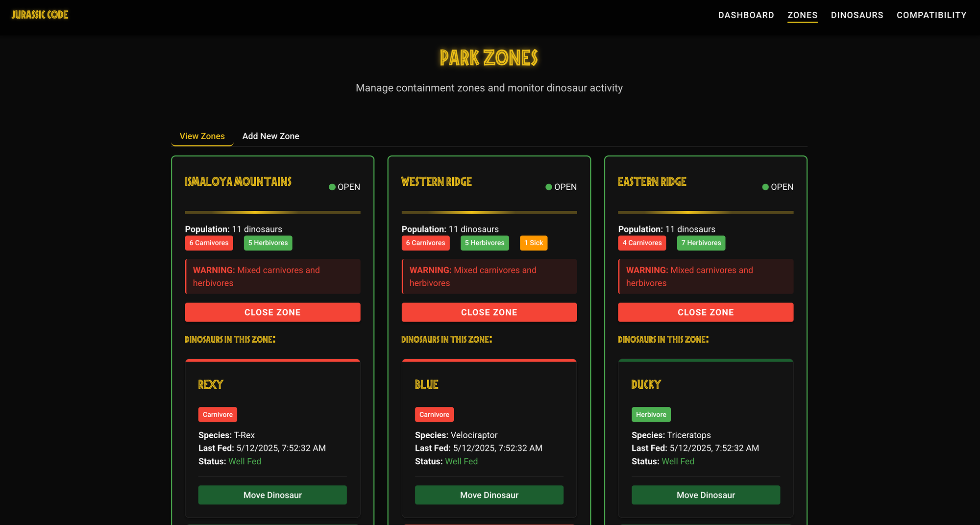Click Ducky's Herbivore tag
This screenshot has height=525, width=980.
pyautogui.click(x=651, y=415)
